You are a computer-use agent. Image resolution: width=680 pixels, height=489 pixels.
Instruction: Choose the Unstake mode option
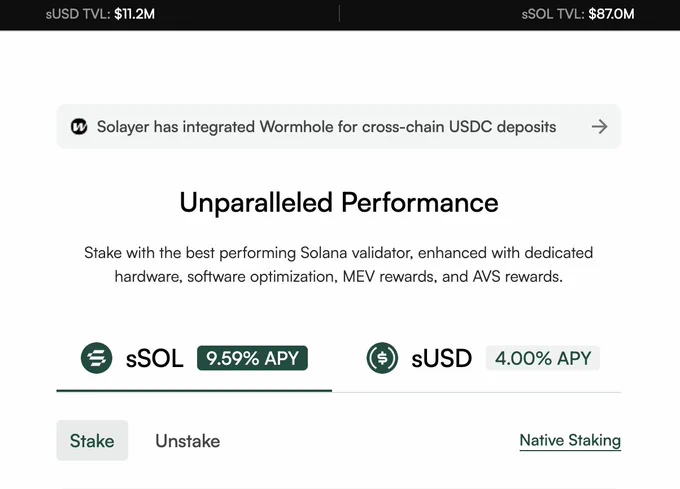pyautogui.click(x=187, y=441)
